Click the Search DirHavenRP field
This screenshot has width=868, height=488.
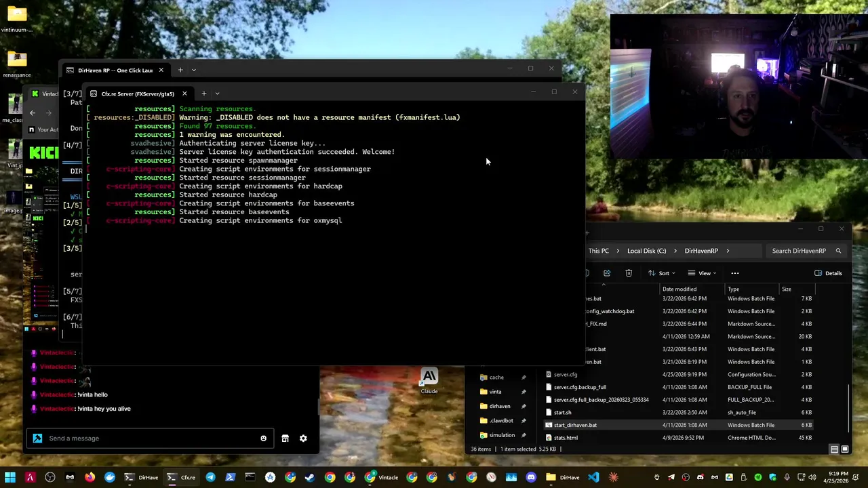806,251
